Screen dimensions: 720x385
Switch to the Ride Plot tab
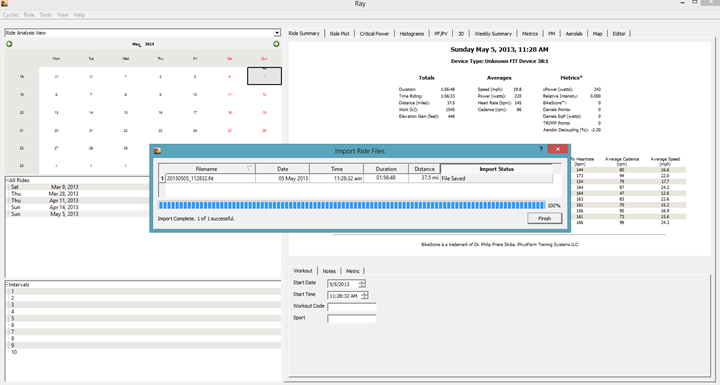[x=339, y=34]
